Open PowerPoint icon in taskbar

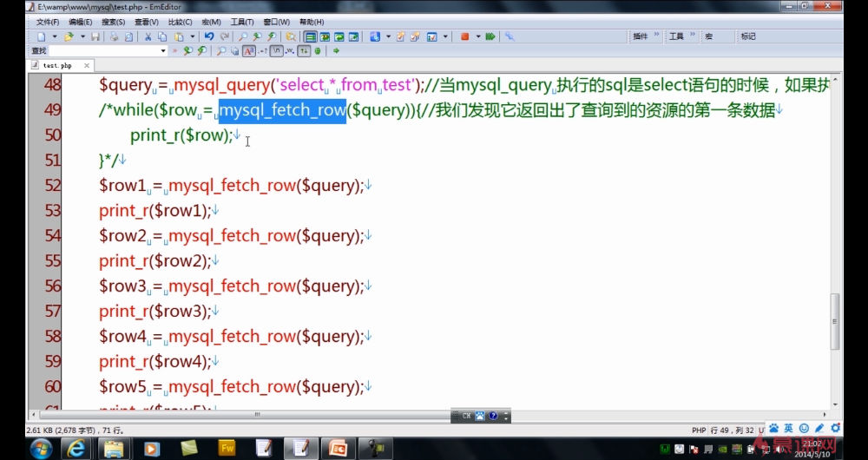338,449
